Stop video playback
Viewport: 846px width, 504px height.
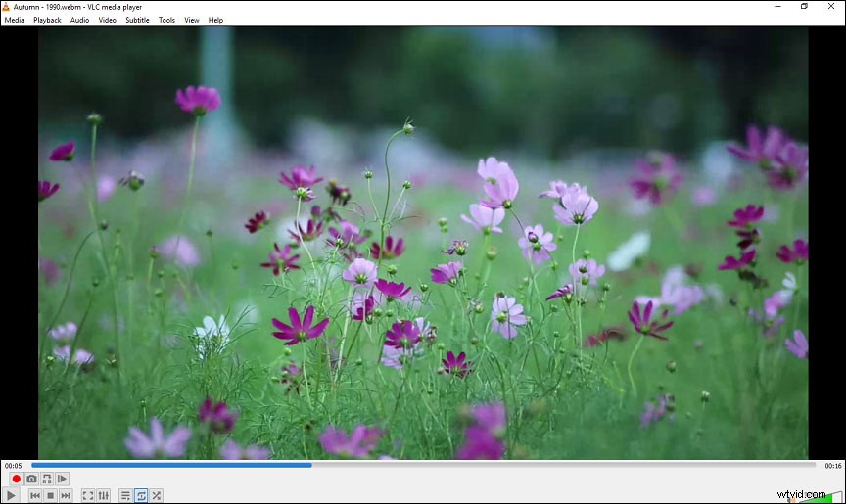click(x=50, y=495)
